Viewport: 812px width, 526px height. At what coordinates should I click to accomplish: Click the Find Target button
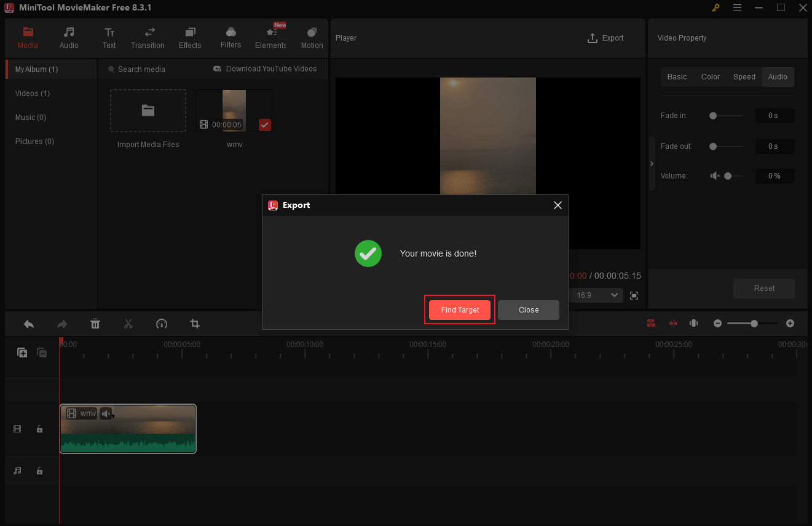(x=459, y=310)
